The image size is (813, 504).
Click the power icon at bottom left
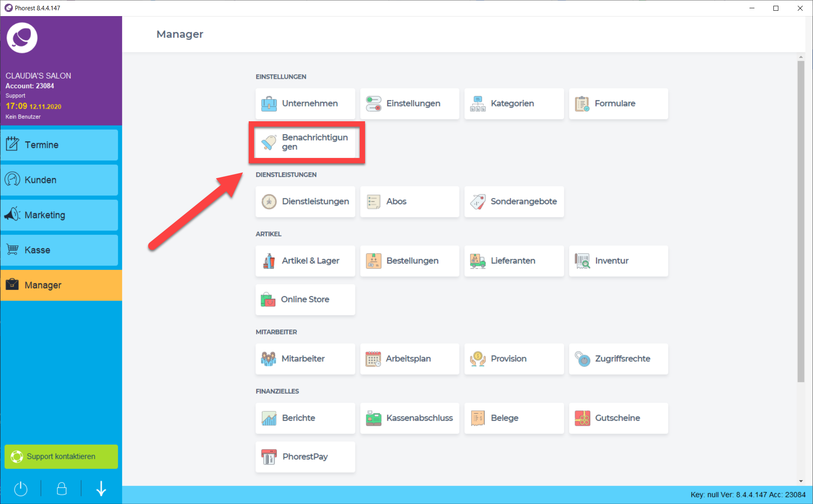[21, 489]
